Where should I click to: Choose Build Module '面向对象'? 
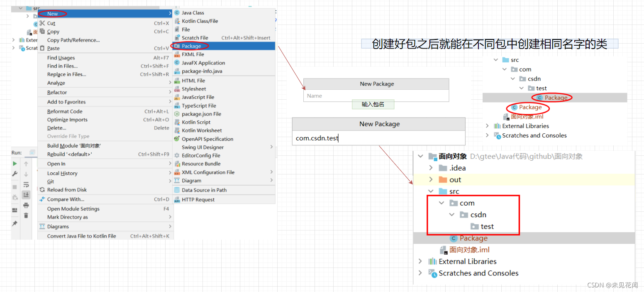[x=105, y=146]
